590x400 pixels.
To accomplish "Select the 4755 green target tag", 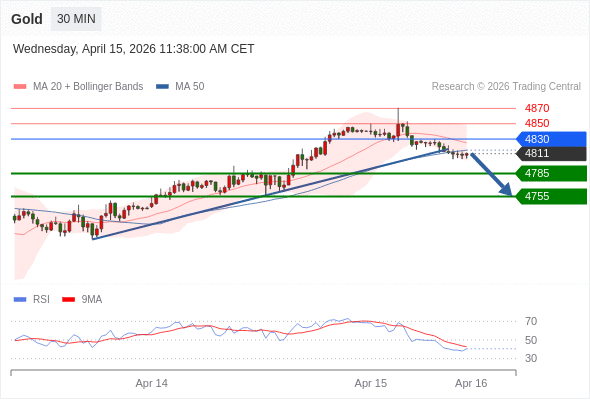I will (551, 196).
